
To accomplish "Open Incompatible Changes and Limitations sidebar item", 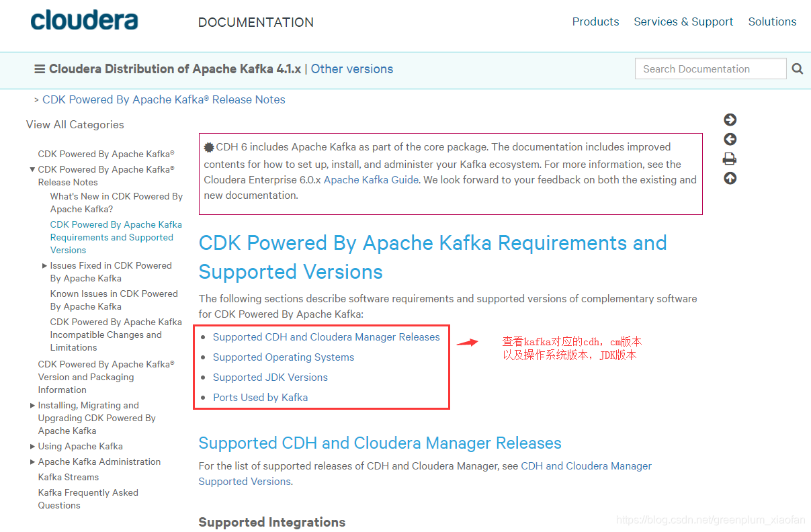I will [116, 335].
